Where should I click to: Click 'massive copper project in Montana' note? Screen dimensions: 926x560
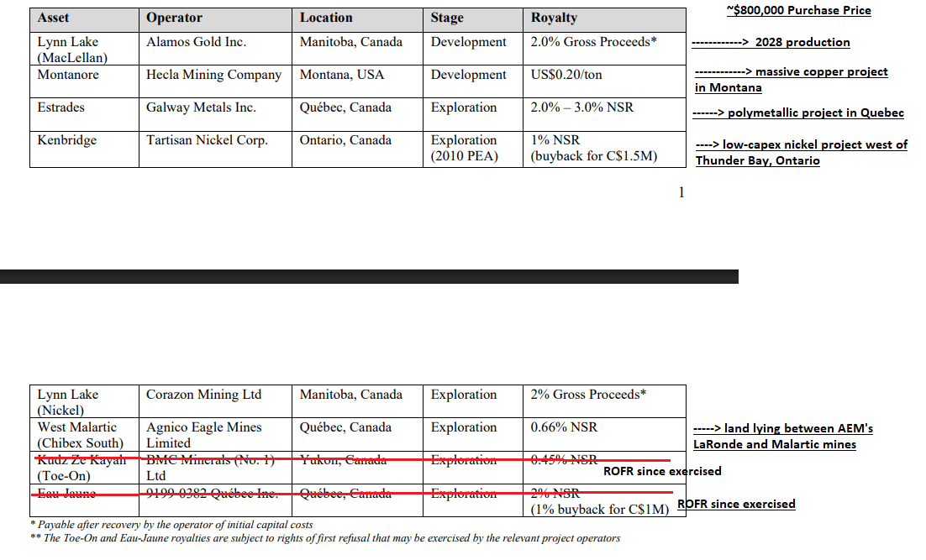(x=792, y=80)
